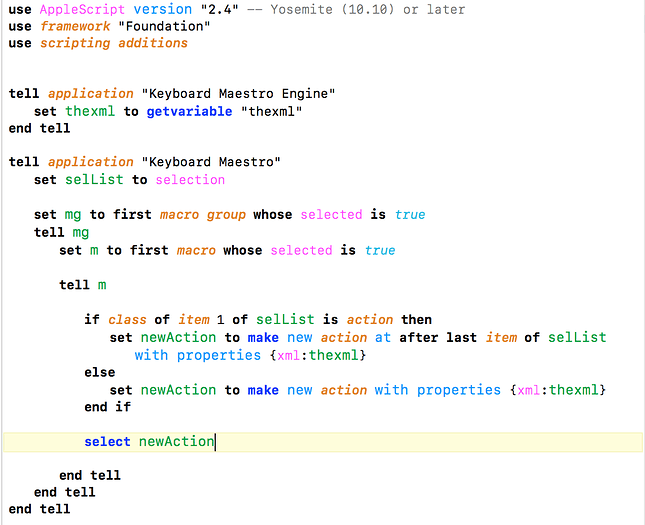Click the "getvariable" command
645x525 pixels.
pos(189,112)
